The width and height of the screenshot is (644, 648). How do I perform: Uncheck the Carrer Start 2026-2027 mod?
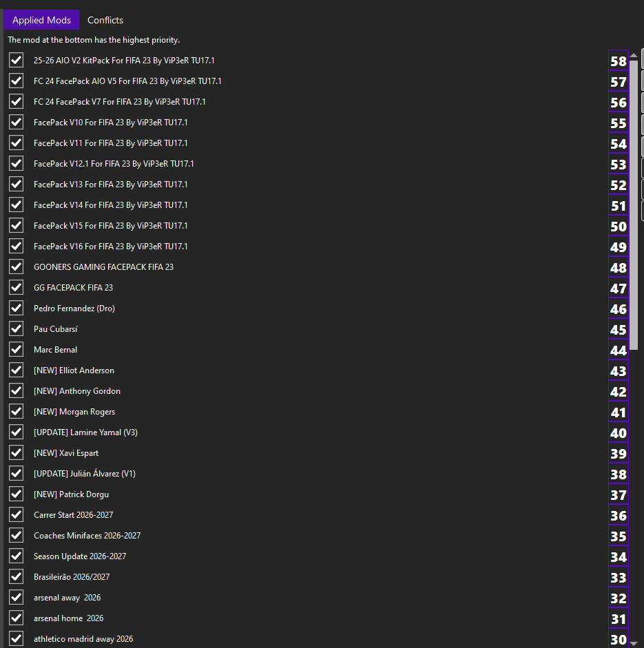tap(16, 514)
